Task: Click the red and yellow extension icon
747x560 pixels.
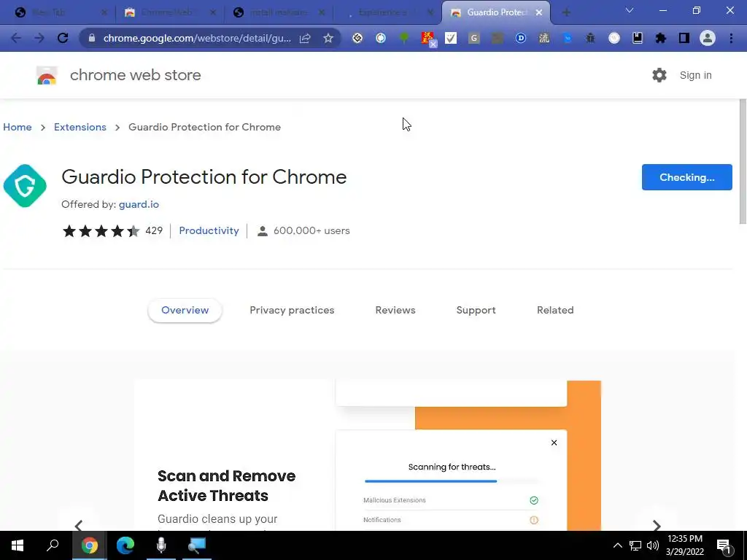Action: (x=428, y=38)
